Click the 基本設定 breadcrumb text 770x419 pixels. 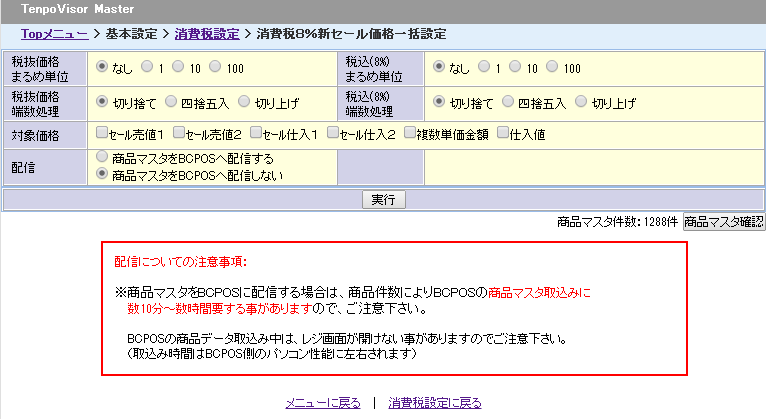click(131, 34)
